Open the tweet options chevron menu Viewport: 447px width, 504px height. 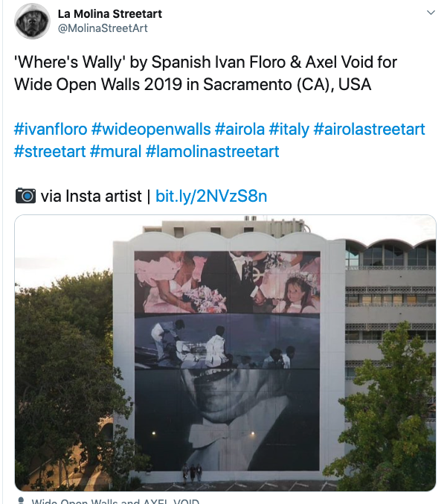(430, 13)
